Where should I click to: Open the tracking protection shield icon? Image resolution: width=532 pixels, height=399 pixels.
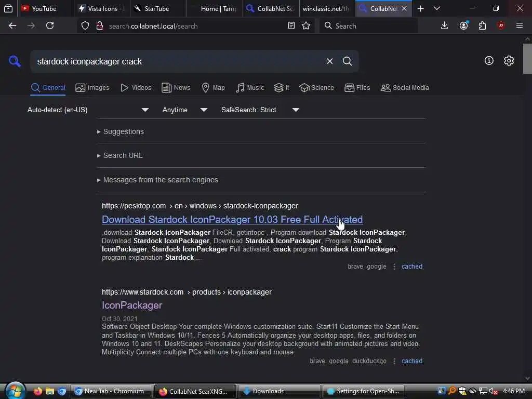tap(85, 26)
